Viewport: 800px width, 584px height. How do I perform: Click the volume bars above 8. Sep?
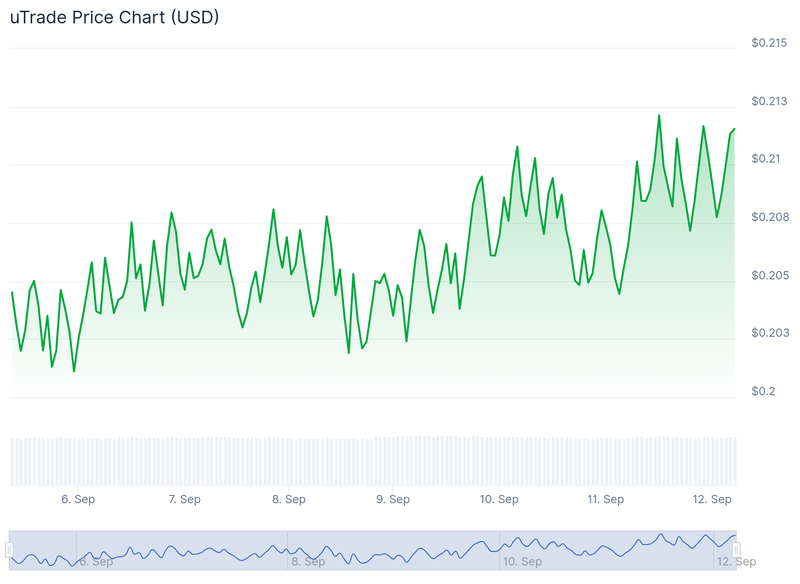coord(289,460)
